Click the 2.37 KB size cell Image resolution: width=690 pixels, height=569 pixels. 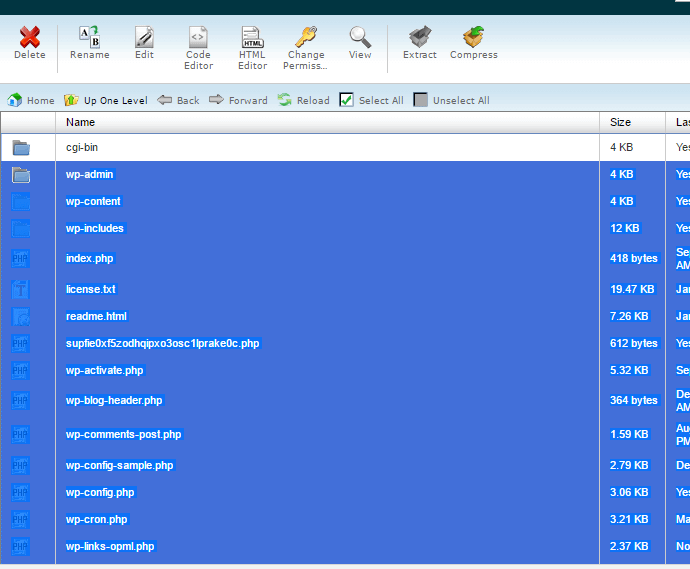[629, 546]
